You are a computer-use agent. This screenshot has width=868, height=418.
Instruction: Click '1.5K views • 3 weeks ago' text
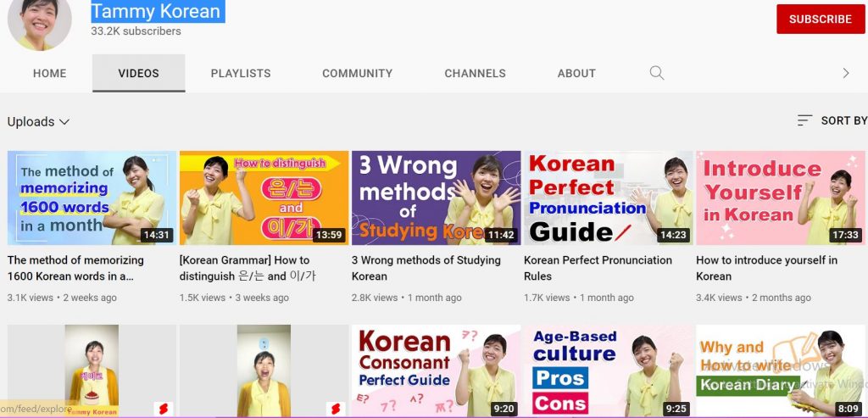(234, 298)
